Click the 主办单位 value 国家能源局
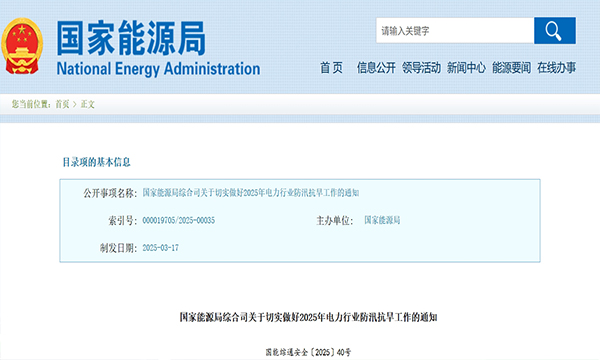This screenshot has width=600, height=360. [x=382, y=220]
